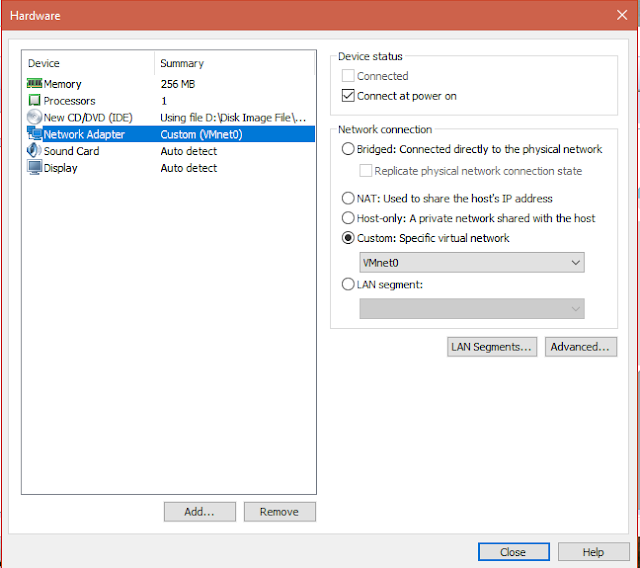Select Custom: Specific virtual network
640x568 pixels.
(x=348, y=238)
